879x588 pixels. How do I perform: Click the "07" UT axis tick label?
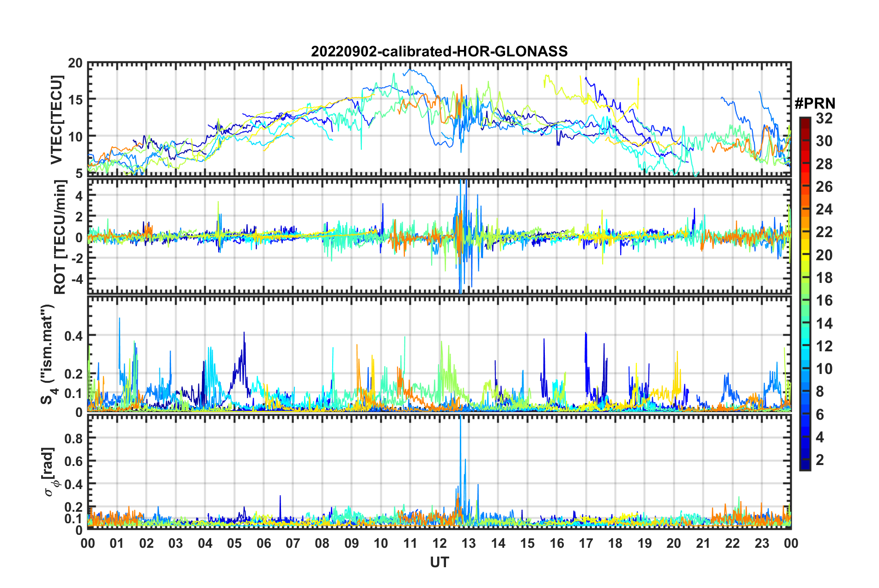coord(293,543)
